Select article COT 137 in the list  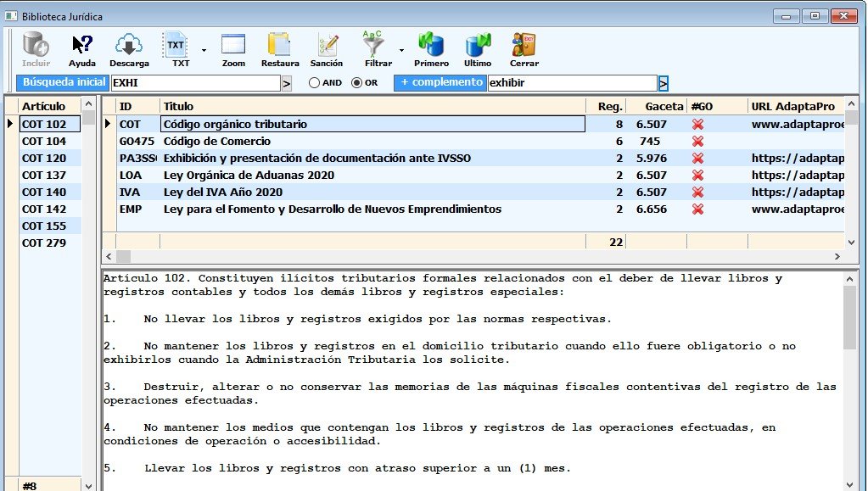[44, 176]
